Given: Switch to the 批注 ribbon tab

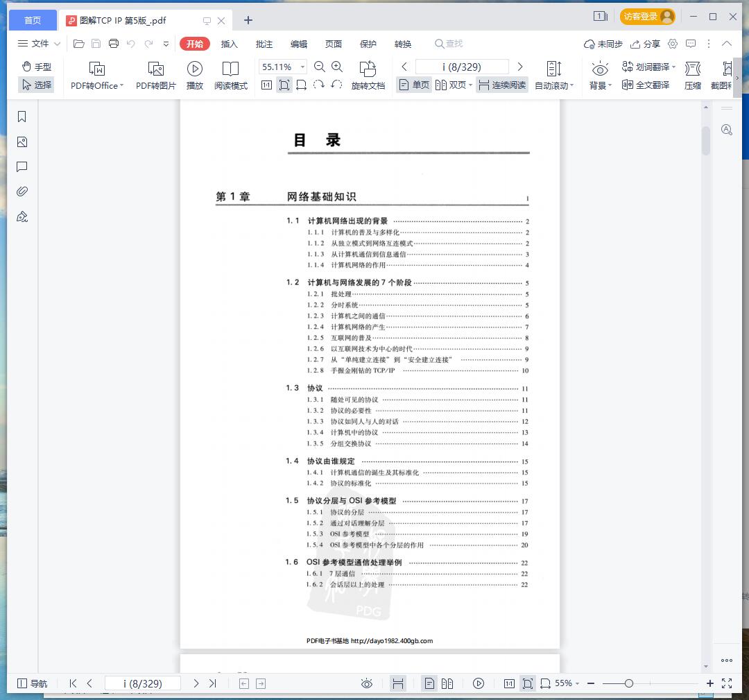Looking at the screenshot, I should tap(264, 44).
